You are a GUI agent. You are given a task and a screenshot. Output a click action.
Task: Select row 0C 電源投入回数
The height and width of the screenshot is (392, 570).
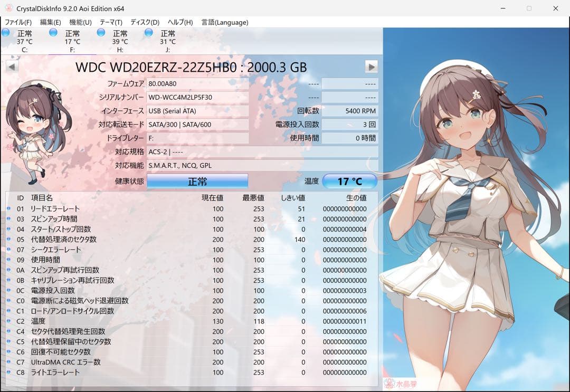point(192,291)
